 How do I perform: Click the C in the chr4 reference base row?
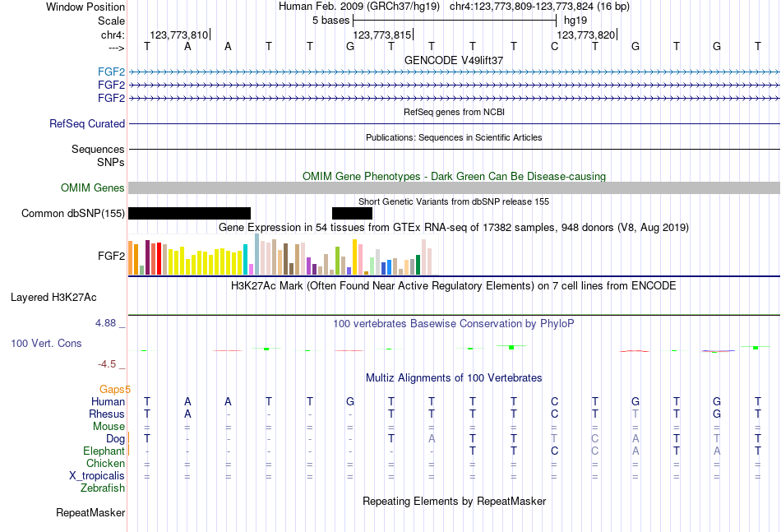tap(554, 46)
